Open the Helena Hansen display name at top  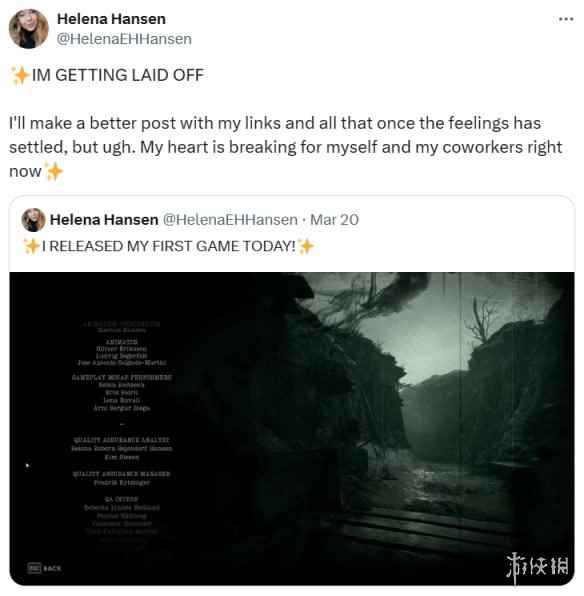[x=111, y=19]
